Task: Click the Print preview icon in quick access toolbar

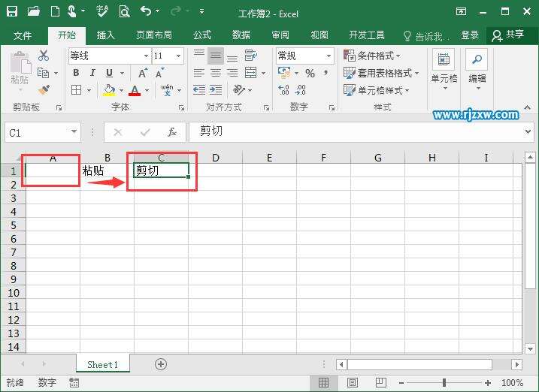Action: click(x=125, y=12)
